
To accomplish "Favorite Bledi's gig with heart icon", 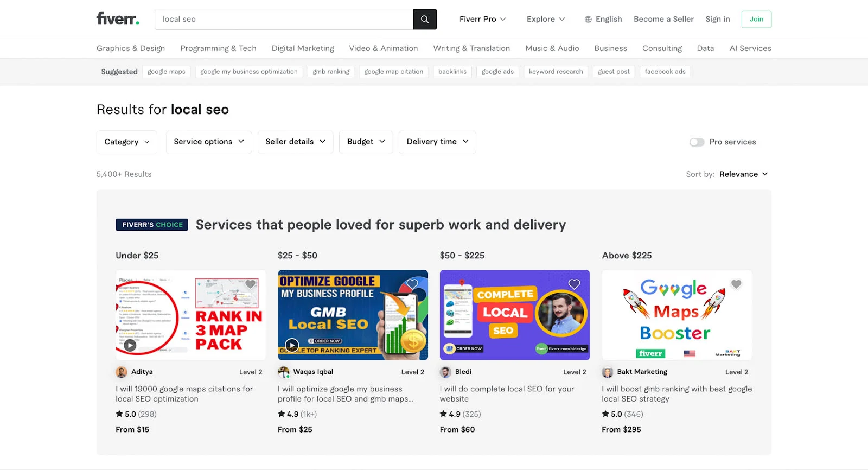I will (x=574, y=284).
